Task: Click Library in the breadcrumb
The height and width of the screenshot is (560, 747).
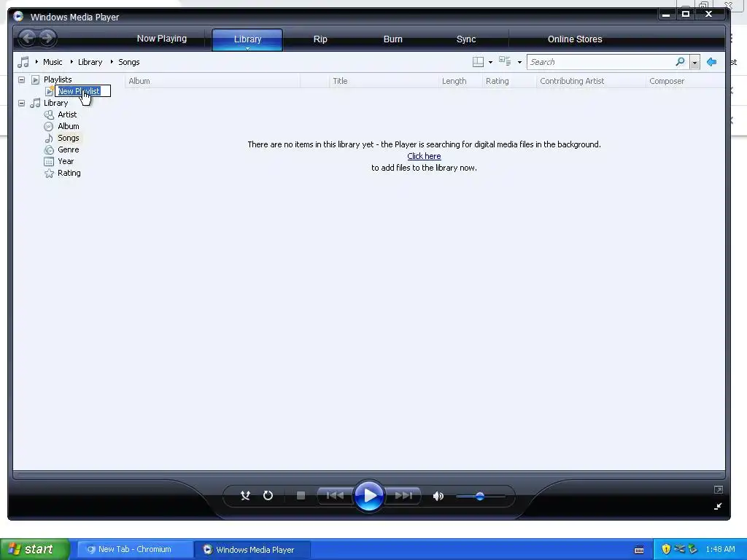Action: coord(90,62)
